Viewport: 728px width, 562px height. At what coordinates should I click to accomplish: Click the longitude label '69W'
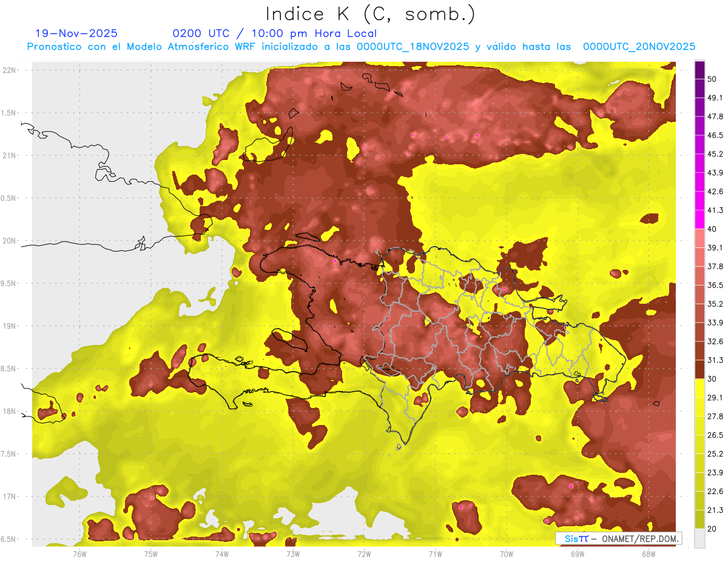(x=577, y=554)
